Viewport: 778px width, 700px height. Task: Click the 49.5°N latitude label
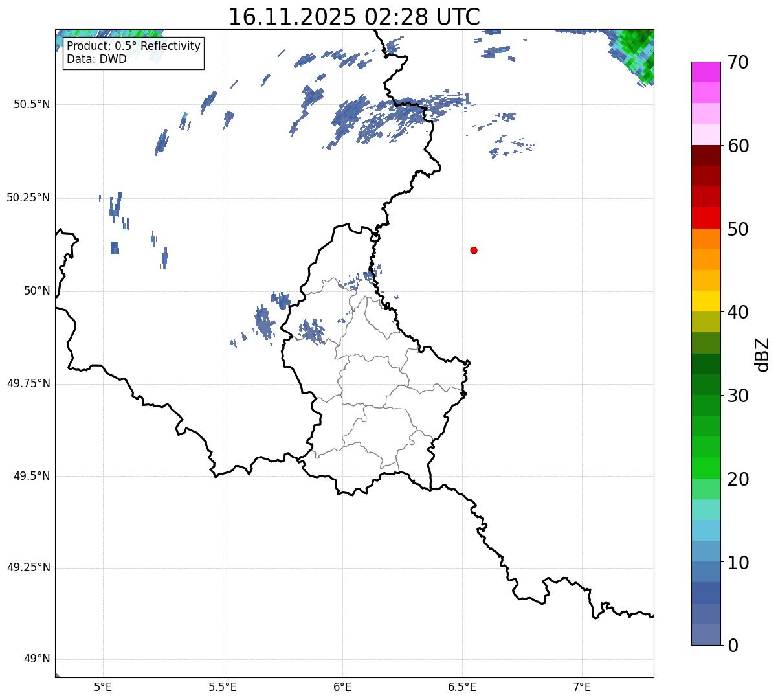(x=32, y=476)
